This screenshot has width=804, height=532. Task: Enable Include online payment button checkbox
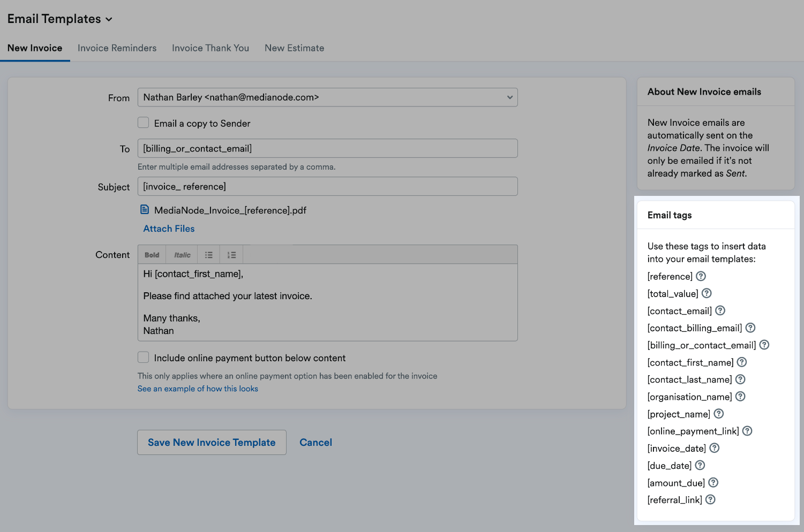(143, 357)
